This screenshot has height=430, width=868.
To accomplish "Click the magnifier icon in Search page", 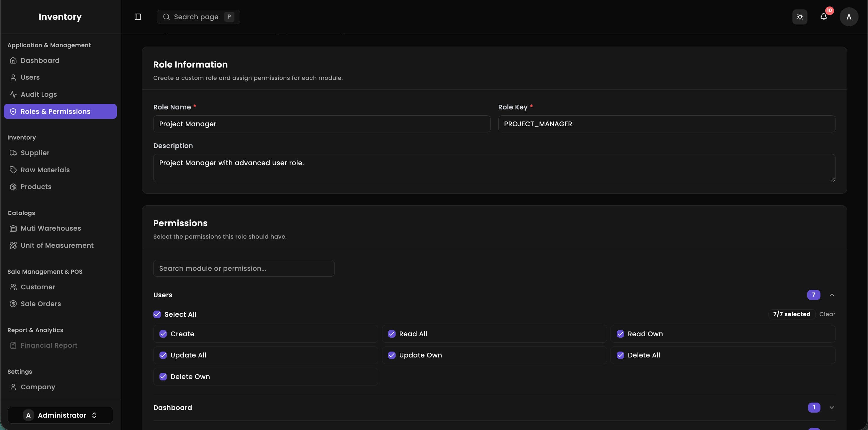I will tap(166, 17).
